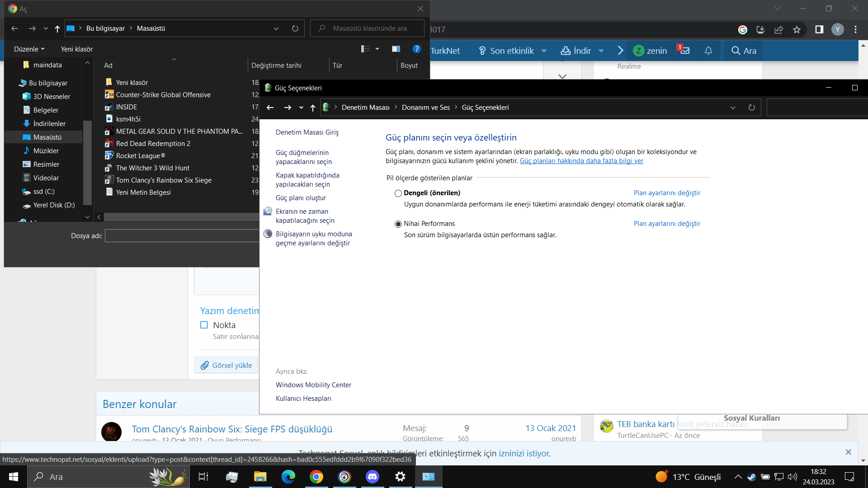The height and width of the screenshot is (488, 868).
Task: Open Güç planı oluştur link
Action: tap(300, 198)
